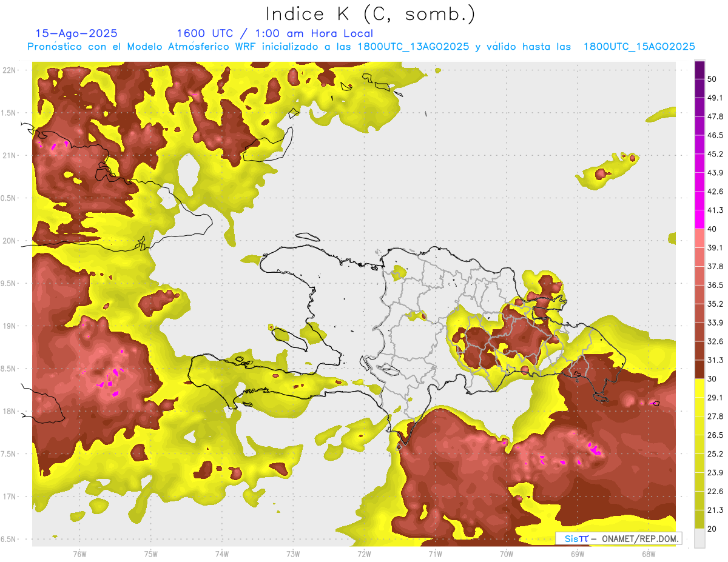Viewport: 728px width, 562px height.
Task: Click the "71W" longitude label
Action: (435, 554)
